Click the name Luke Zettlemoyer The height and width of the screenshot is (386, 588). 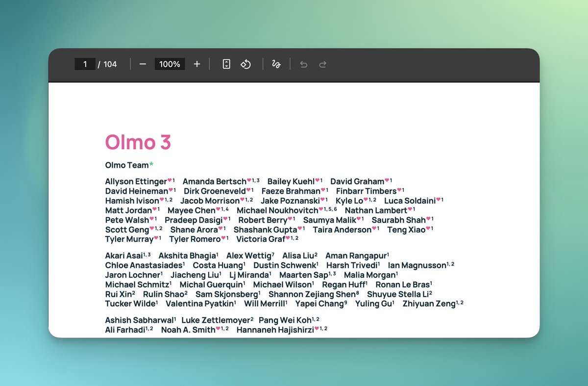click(x=216, y=320)
